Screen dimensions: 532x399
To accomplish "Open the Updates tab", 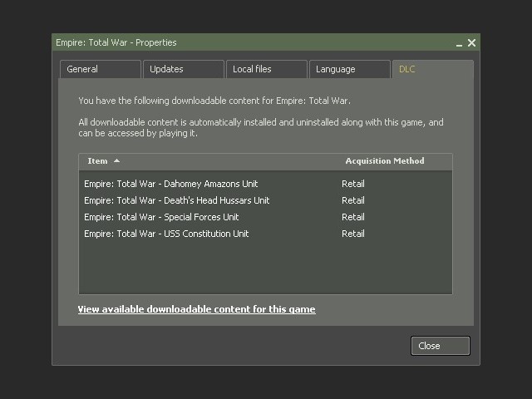I will pos(184,69).
